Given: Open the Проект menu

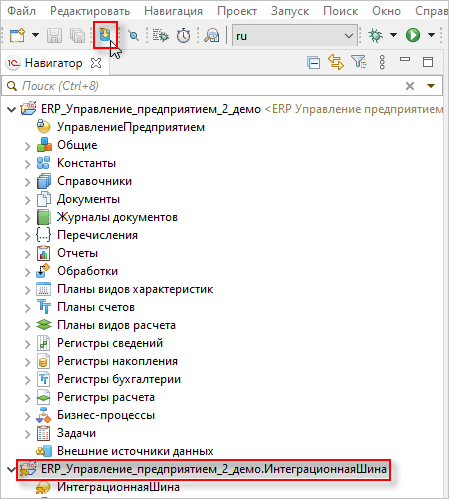Looking at the screenshot, I should tap(237, 11).
